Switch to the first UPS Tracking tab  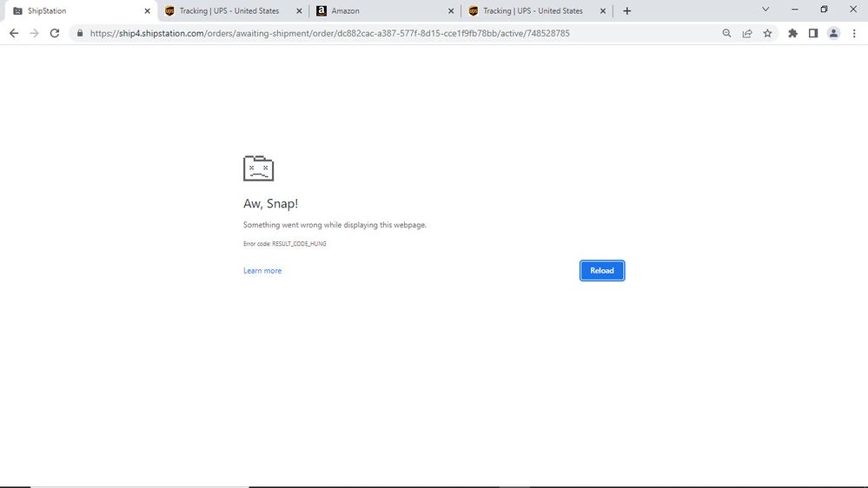[x=229, y=11]
